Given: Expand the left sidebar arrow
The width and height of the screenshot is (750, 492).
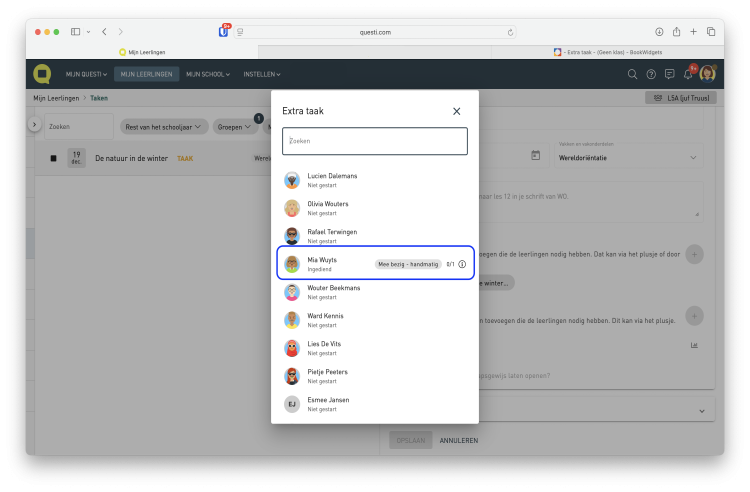Looking at the screenshot, I should click(34, 125).
